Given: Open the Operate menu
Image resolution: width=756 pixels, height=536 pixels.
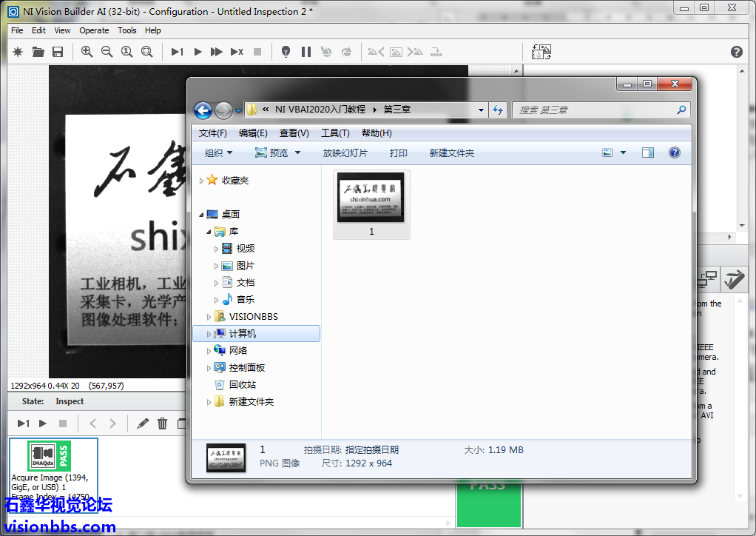Looking at the screenshot, I should tap(94, 30).
